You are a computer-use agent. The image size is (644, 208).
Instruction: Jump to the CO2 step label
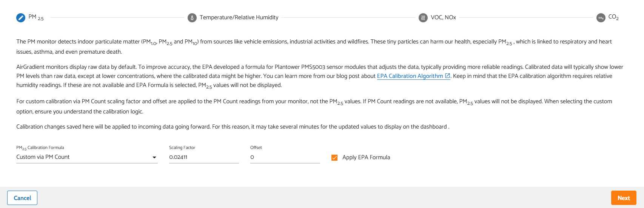613,17
